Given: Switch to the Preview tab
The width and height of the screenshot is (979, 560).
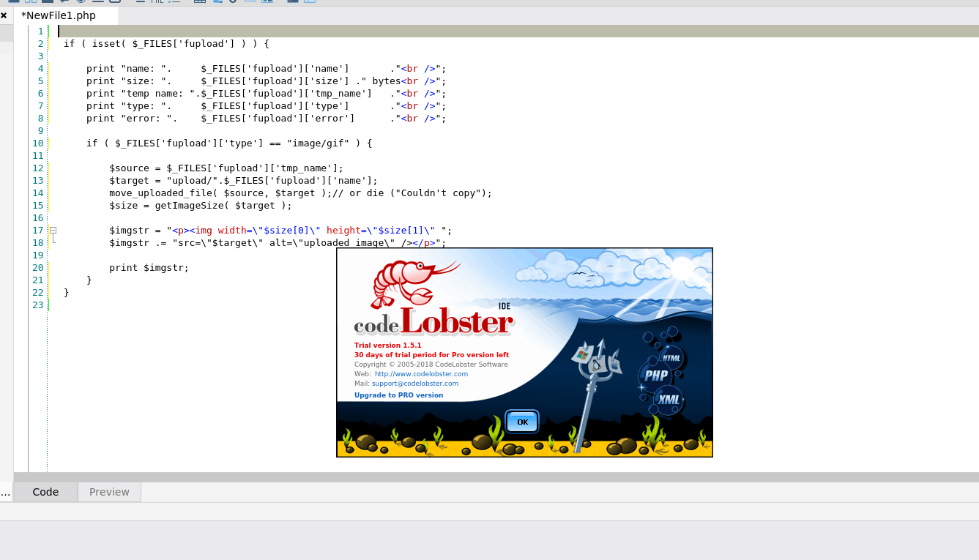Looking at the screenshot, I should pos(108,491).
